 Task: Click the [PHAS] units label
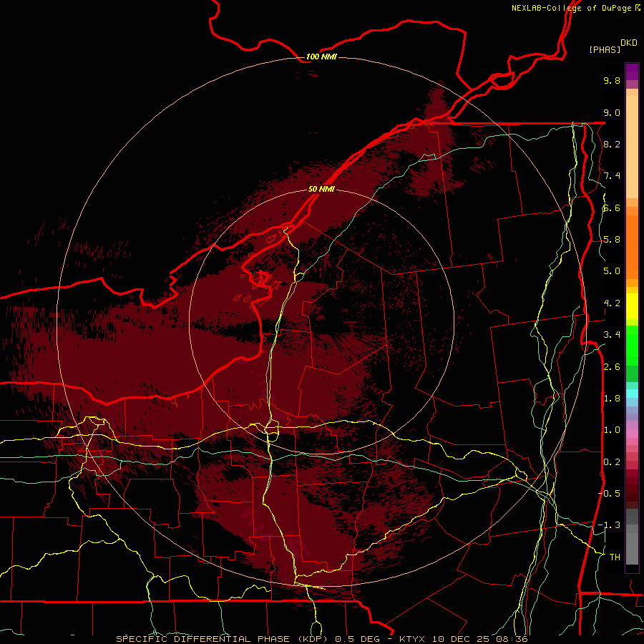[x=605, y=49]
